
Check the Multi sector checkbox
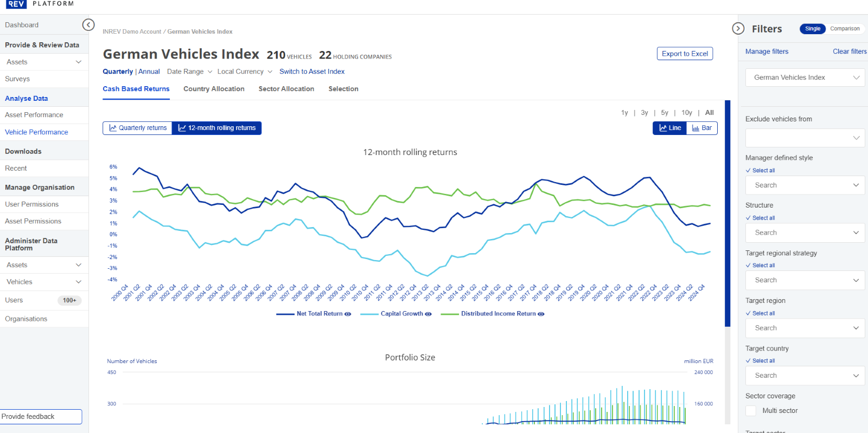tap(751, 411)
